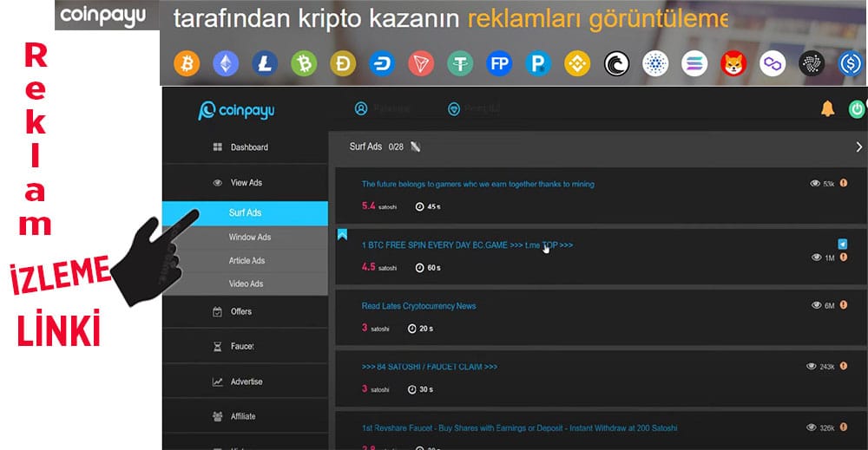The width and height of the screenshot is (868, 450).
Task: Click the purple Polygon coin icon
Action: tap(773, 64)
